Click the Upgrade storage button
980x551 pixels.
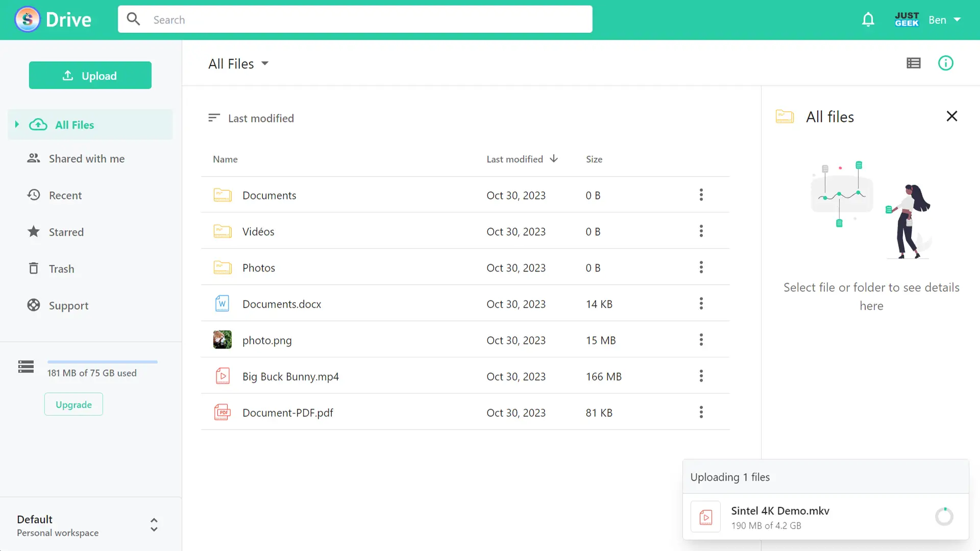tap(73, 404)
